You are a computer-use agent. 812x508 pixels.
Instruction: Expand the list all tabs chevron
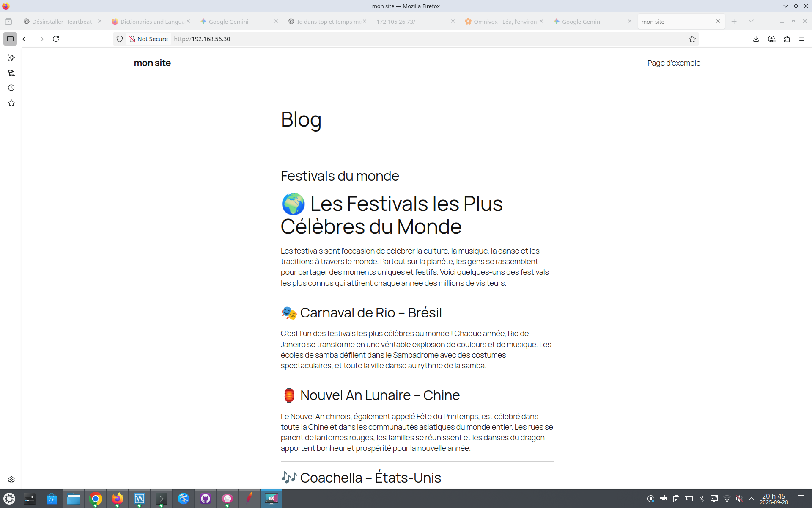point(751,21)
